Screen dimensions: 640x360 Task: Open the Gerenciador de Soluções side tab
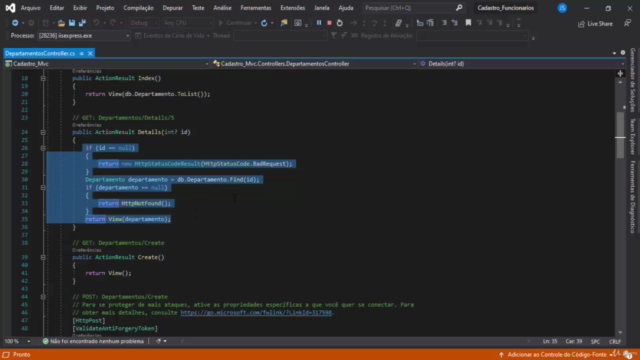pos(633,80)
